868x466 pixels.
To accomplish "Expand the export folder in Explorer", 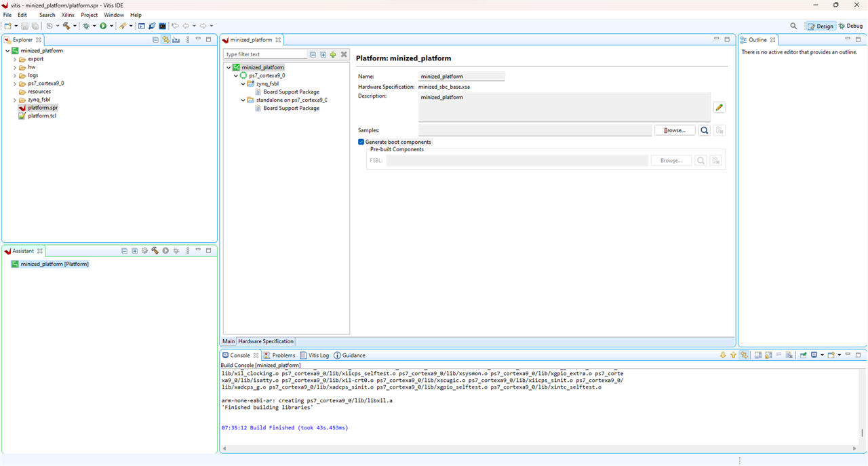I will pos(15,59).
